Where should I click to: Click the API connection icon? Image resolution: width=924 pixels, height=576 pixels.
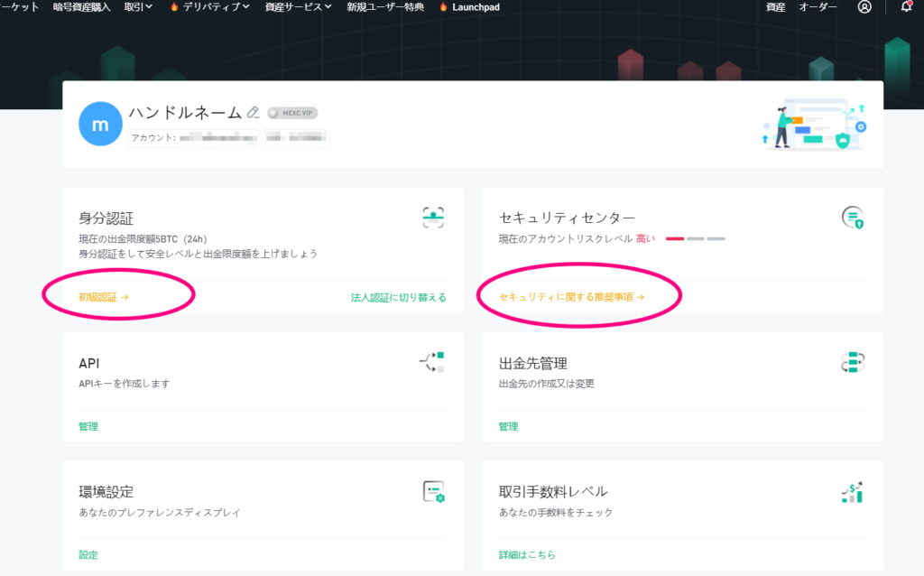click(433, 362)
